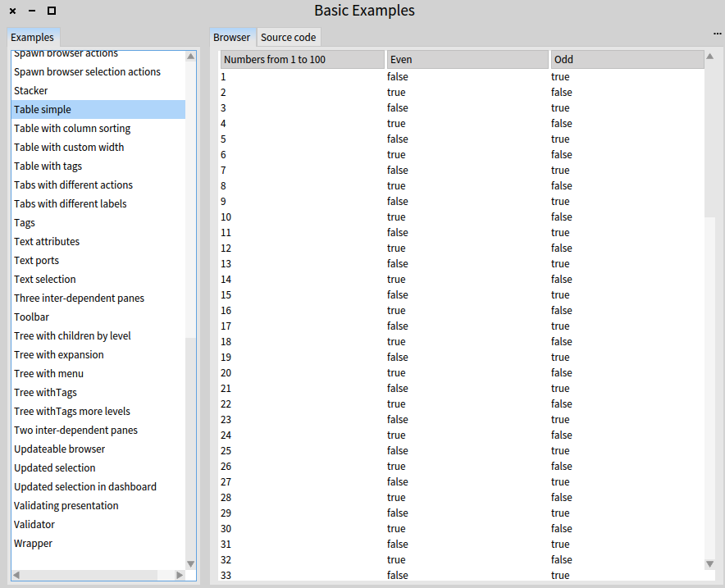This screenshot has width=725, height=588.
Task: Select the Wrapper example
Action: [x=33, y=543]
